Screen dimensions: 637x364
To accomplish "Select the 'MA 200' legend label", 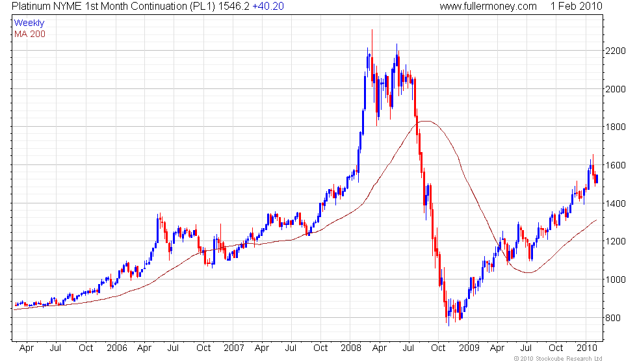I will [x=30, y=34].
